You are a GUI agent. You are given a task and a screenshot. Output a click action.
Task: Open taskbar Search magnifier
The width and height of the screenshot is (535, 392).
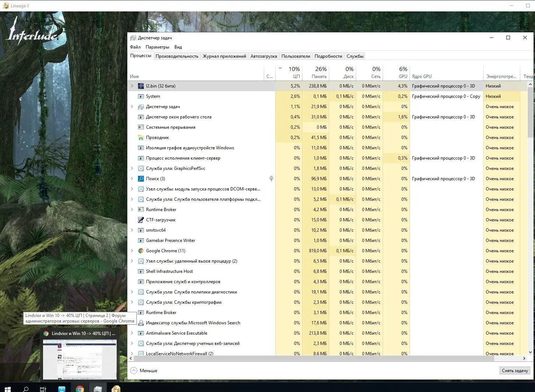[x=26, y=389]
